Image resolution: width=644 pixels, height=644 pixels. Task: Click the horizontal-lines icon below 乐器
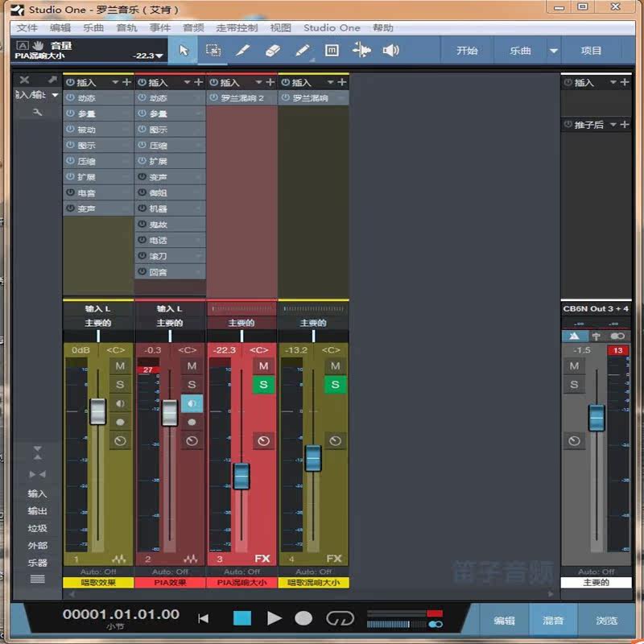(37, 579)
